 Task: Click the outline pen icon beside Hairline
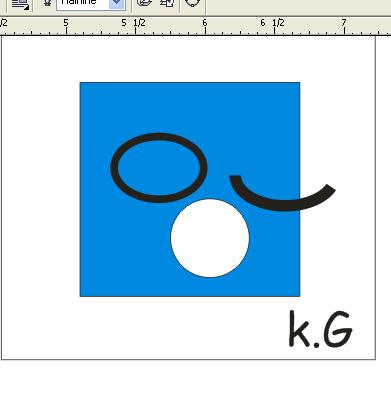(x=47, y=3)
